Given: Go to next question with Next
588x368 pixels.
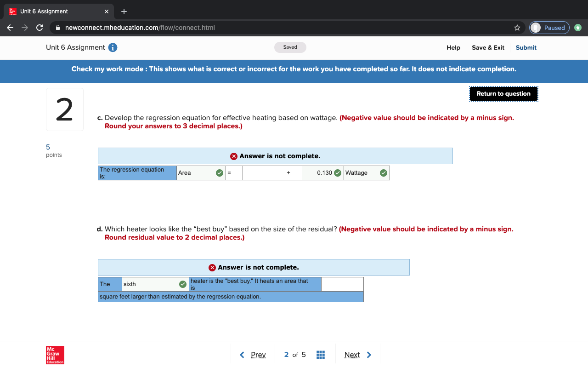Looking at the screenshot, I should [358, 355].
